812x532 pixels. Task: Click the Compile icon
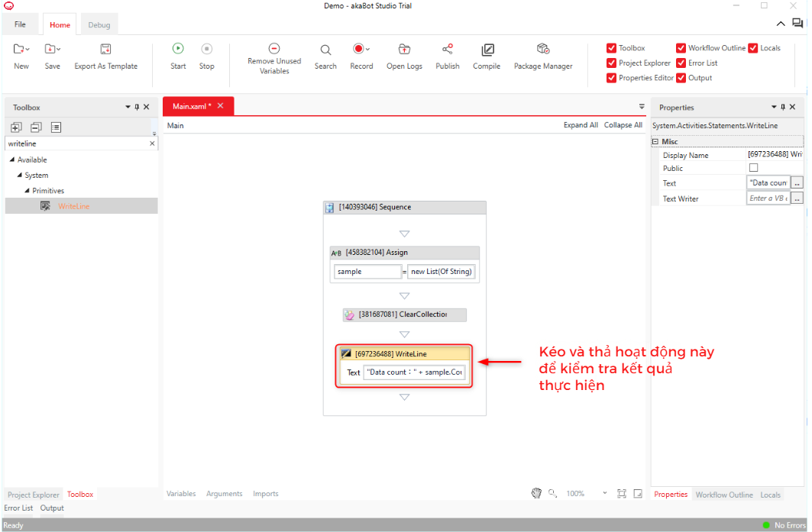click(x=487, y=50)
